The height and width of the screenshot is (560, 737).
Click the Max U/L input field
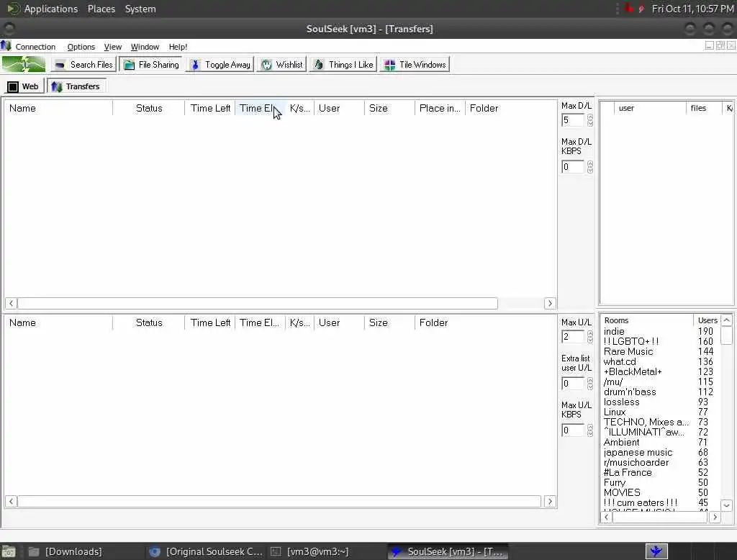point(573,337)
